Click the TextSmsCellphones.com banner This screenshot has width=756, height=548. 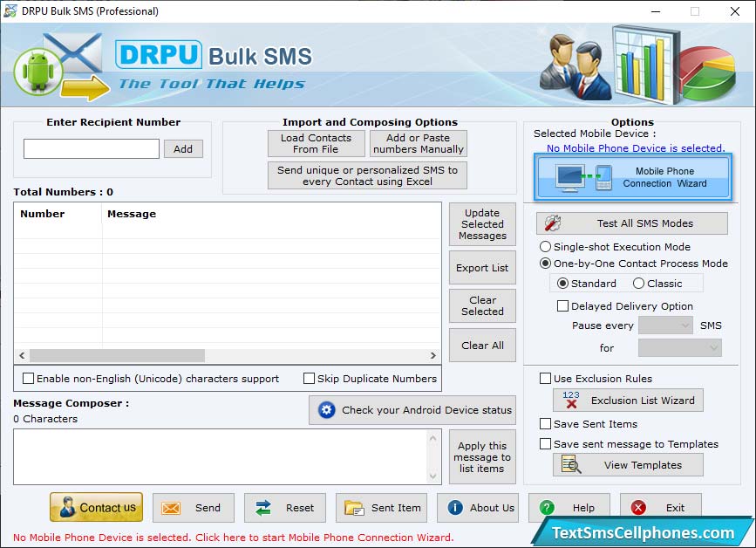643,532
